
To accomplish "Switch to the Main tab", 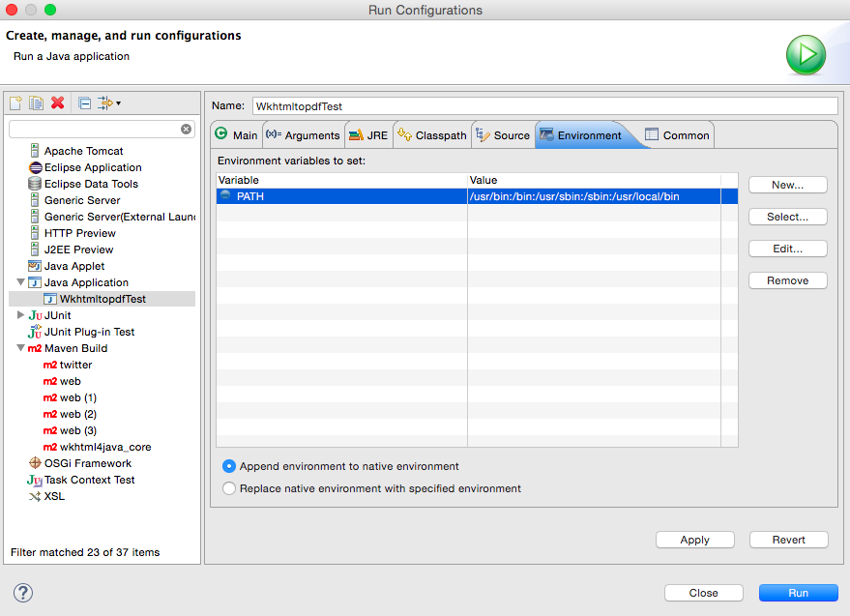I will click(237, 135).
